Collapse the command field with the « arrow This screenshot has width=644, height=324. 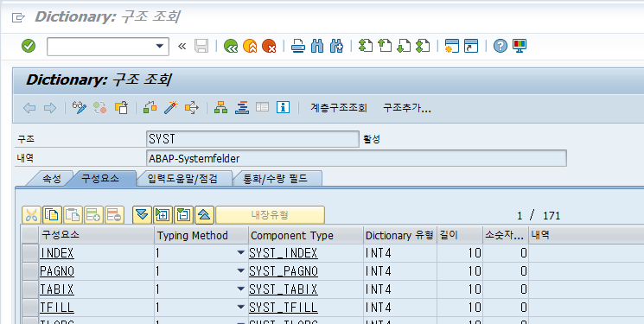tap(182, 46)
